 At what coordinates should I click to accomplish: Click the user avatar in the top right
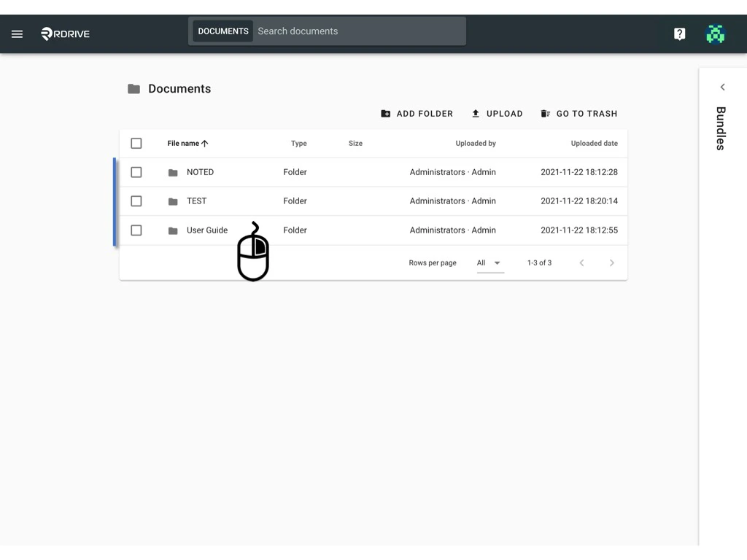click(x=715, y=34)
